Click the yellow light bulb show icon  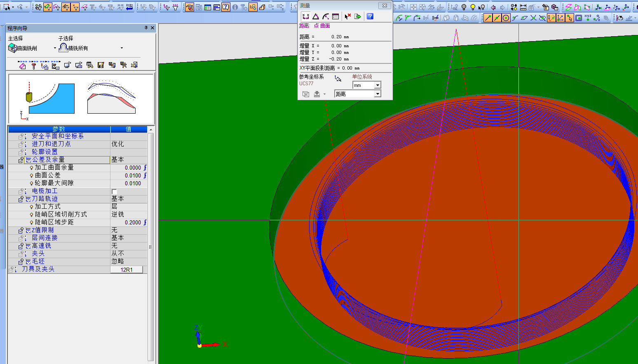[x=473, y=7]
